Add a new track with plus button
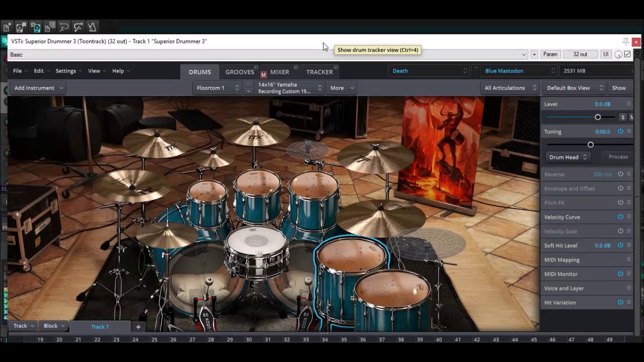The height and width of the screenshot is (362, 644). (x=138, y=327)
